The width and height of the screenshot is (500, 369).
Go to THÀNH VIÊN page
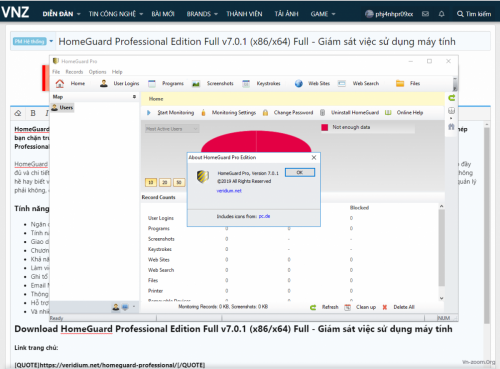[244, 14]
